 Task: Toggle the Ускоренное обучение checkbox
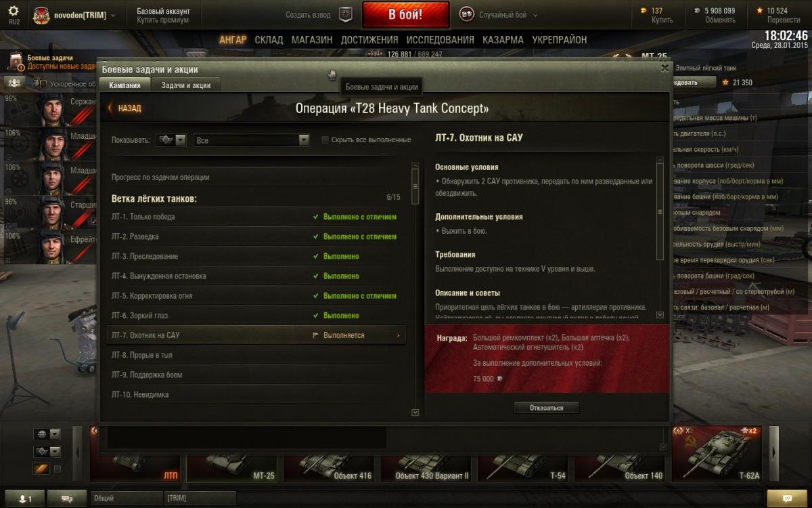43,84
